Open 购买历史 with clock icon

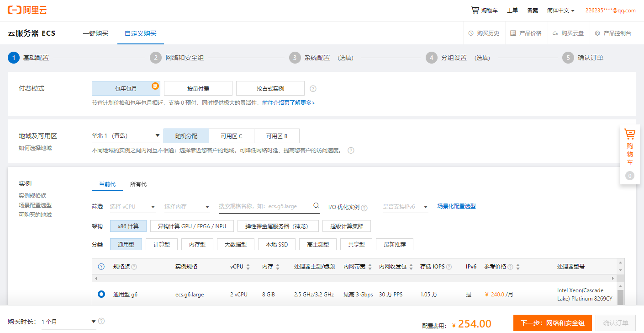coord(484,33)
